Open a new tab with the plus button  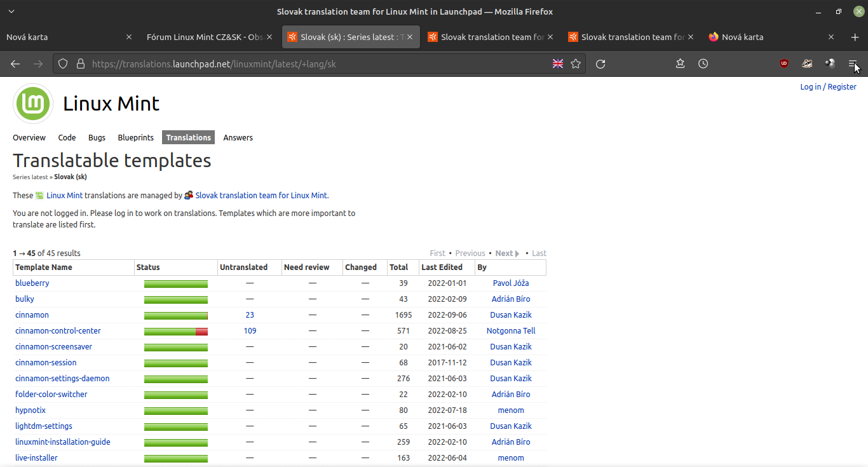point(855,37)
